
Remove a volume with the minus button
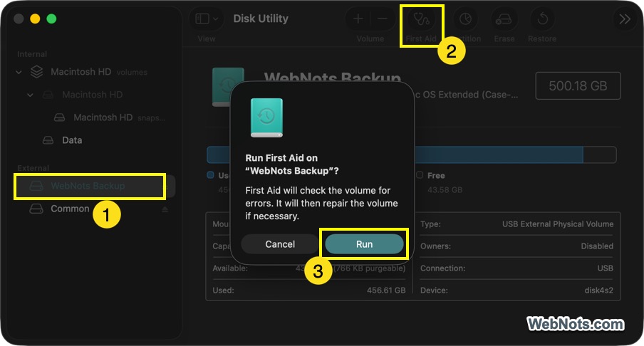tap(382, 19)
